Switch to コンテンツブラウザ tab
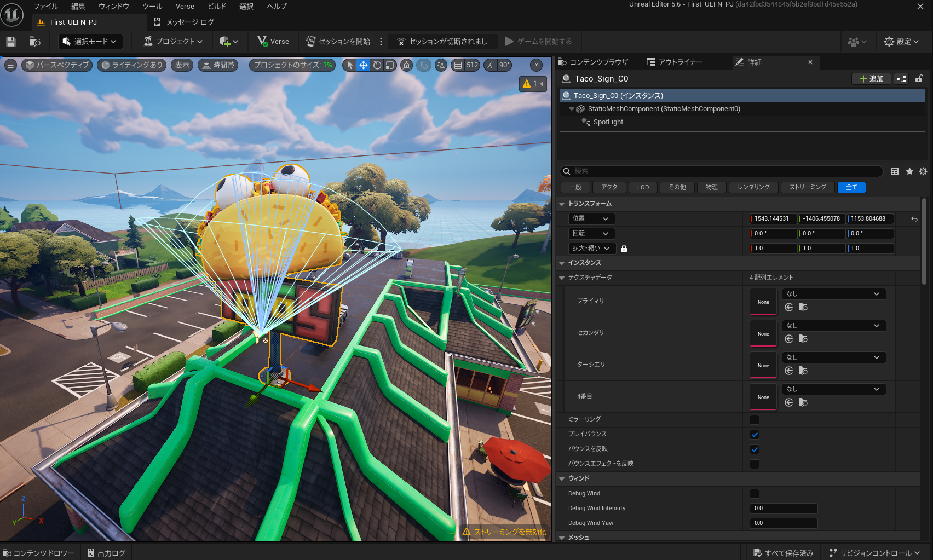Image resolution: width=933 pixels, height=560 pixels. (x=594, y=62)
